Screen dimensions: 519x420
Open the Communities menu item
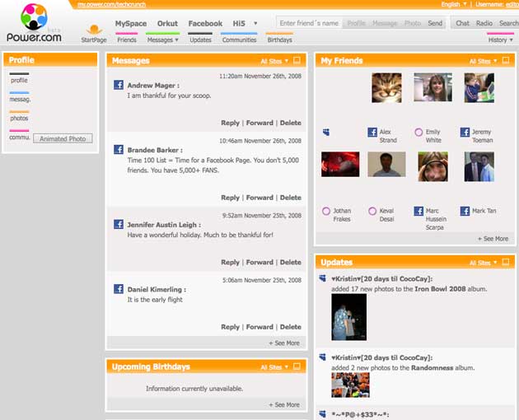tap(239, 40)
